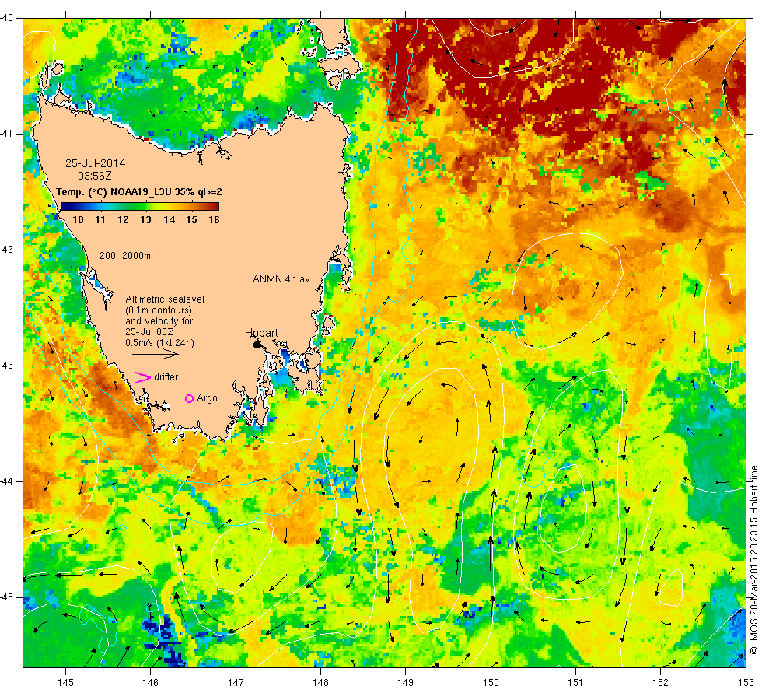Viewport: 762px width, 700px height.
Task: Click the longitude label 145
Action: tap(65, 683)
